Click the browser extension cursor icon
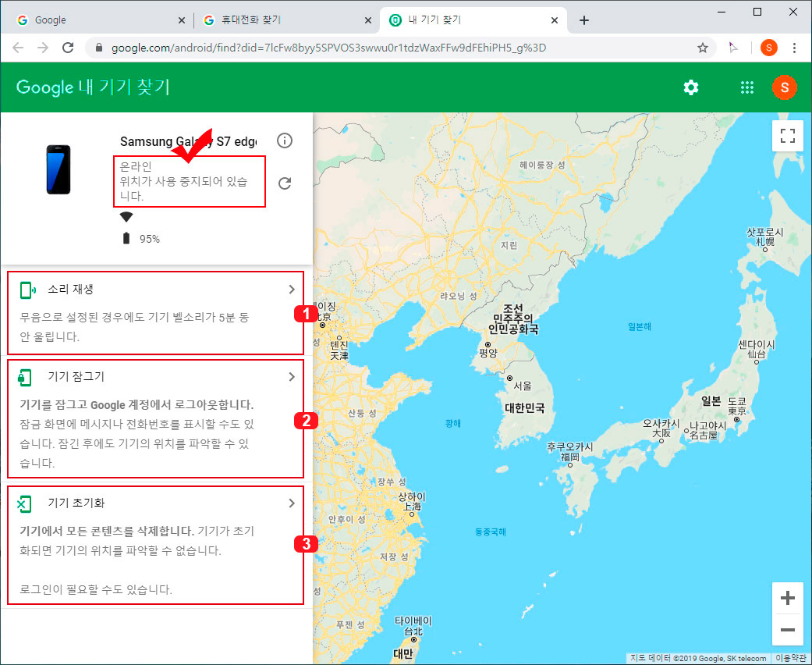 tap(732, 48)
